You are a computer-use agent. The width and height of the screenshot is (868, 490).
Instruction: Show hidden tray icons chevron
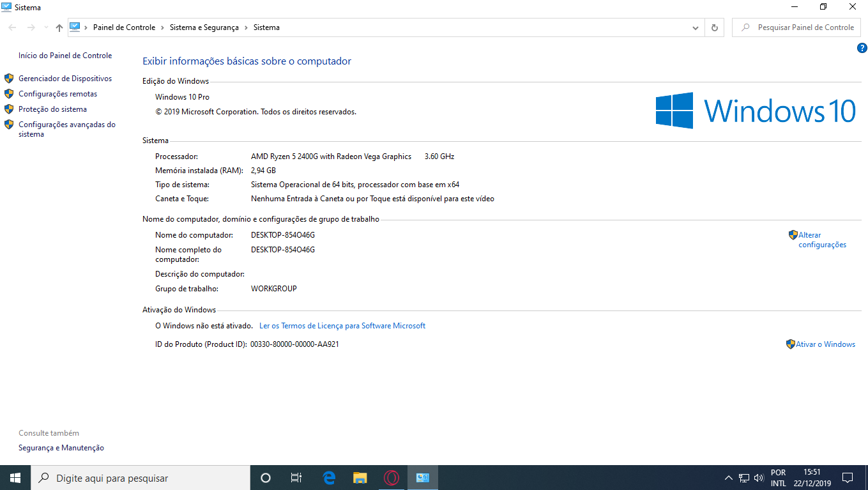tap(729, 478)
